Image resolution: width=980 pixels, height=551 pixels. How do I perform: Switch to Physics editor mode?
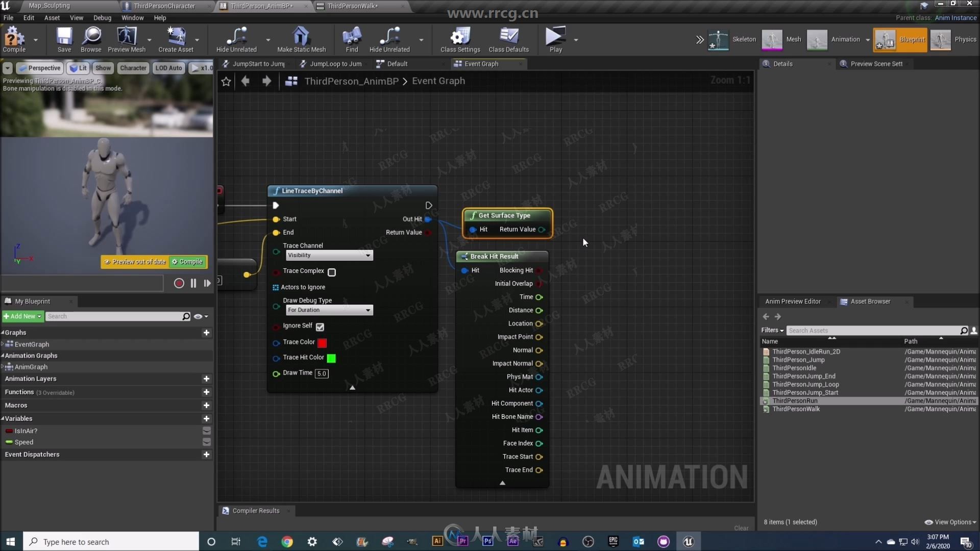pyautogui.click(x=953, y=39)
